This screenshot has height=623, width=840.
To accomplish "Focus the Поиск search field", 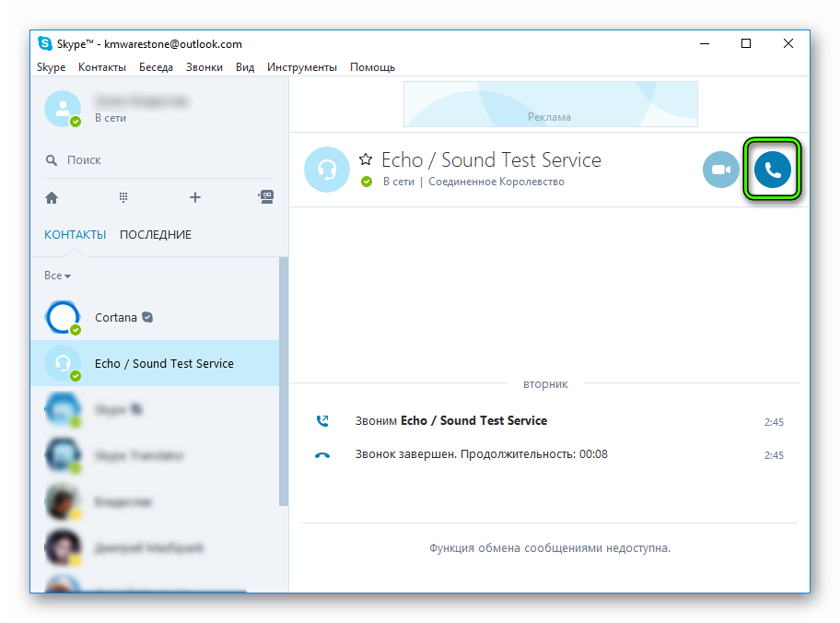I will (158, 160).
